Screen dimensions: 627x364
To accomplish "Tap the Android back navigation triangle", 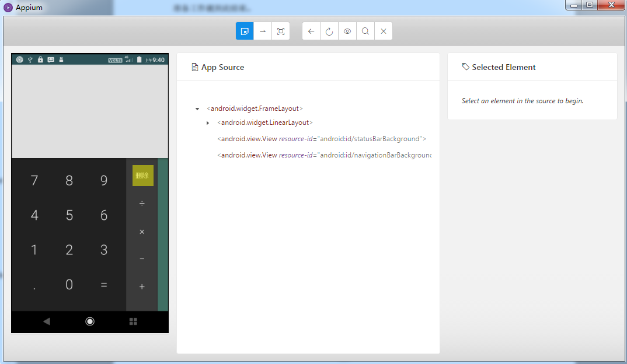I will tap(47, 321).
